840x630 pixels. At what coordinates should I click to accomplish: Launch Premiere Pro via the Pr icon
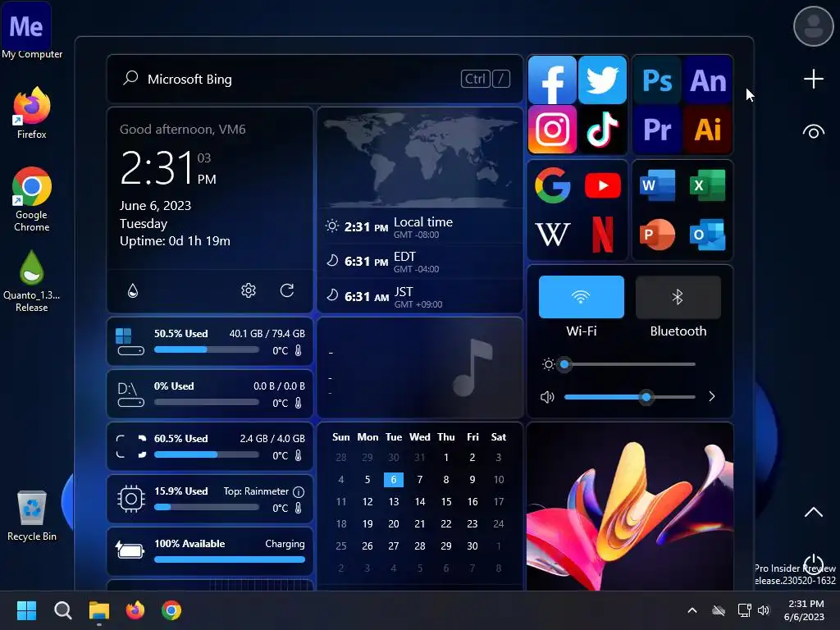pos(657,129)
